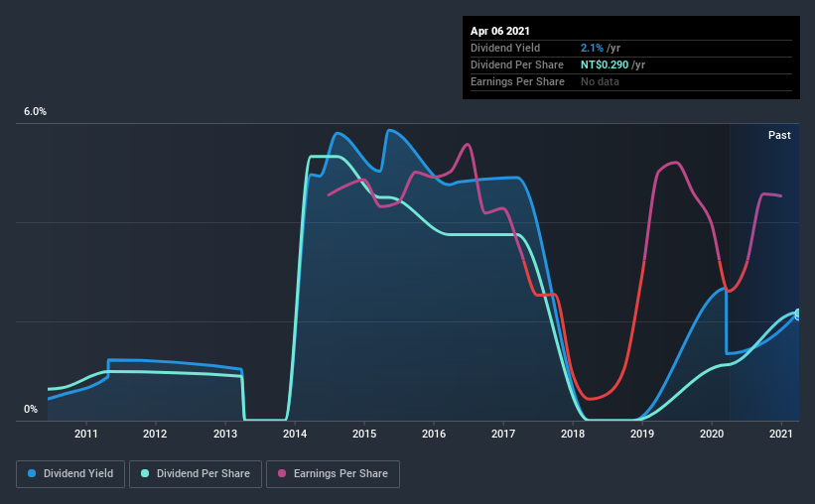
Task: Click the Past region label
Action: 779,135
